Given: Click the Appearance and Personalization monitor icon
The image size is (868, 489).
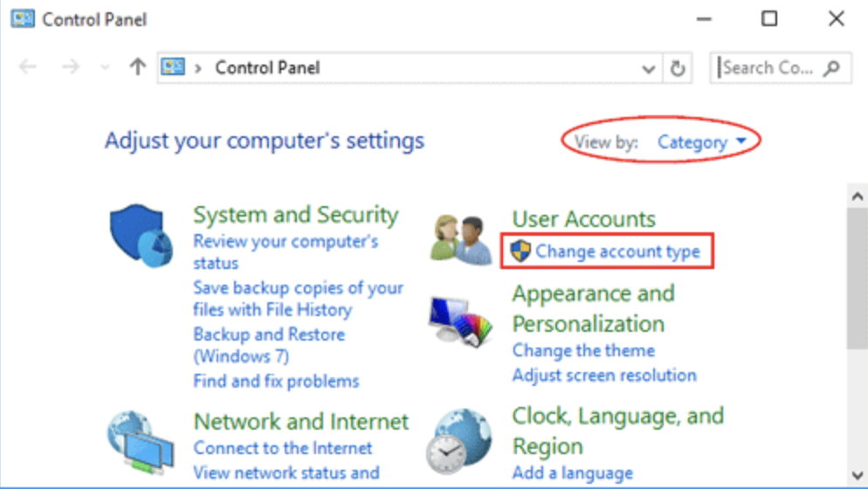Looking at the screenshot, I should point(460,321).
